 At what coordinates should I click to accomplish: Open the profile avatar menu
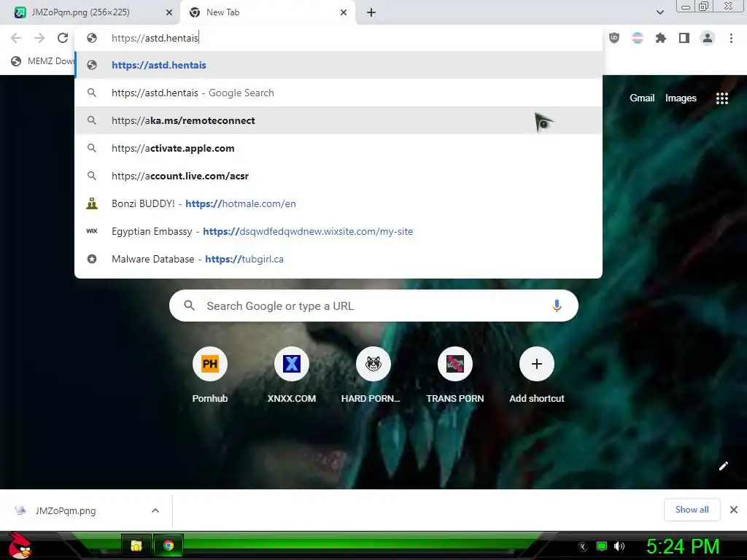coord(708,38)
